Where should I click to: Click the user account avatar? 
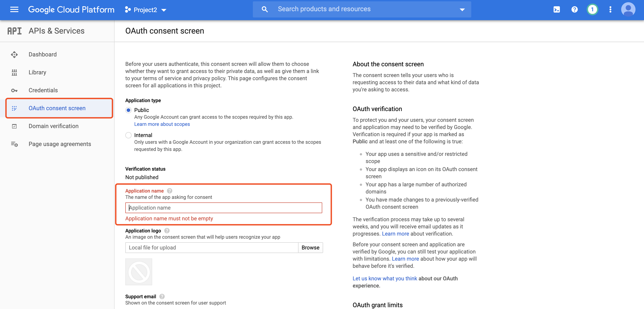[628, 10]
